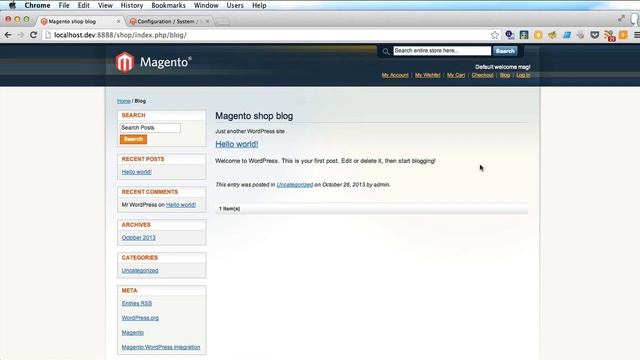This screenshot has height=360, width=640.
Task: Open the History menu
Action: pyautogui.click(x=131, y=5)
